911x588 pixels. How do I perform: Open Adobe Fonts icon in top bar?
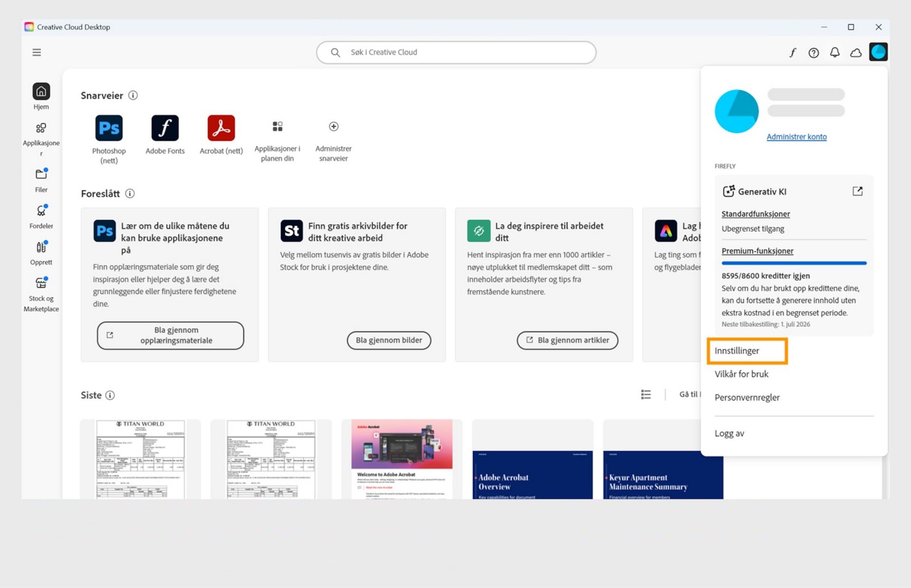792,52
